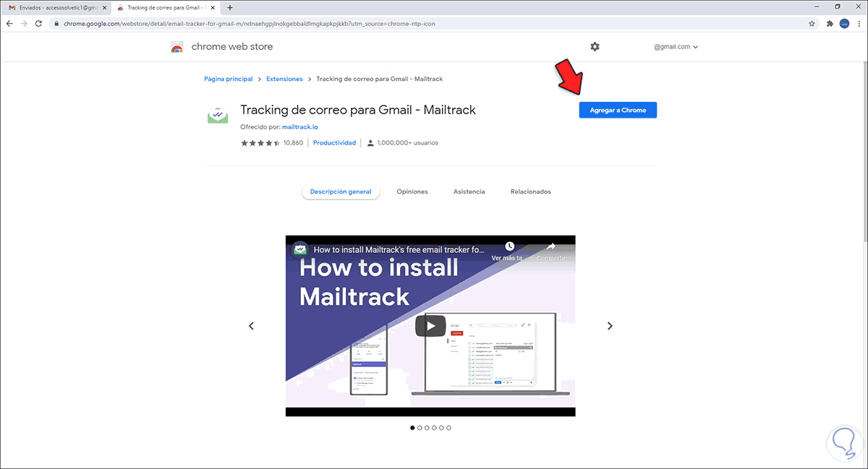Select the first carousel dot

(x=412, y=428)
